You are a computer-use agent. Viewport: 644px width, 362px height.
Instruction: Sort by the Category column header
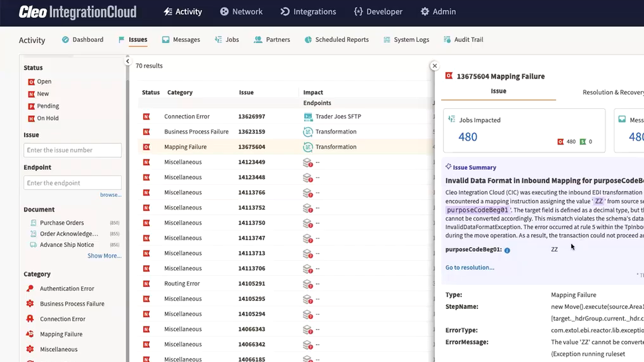point(180,92)
